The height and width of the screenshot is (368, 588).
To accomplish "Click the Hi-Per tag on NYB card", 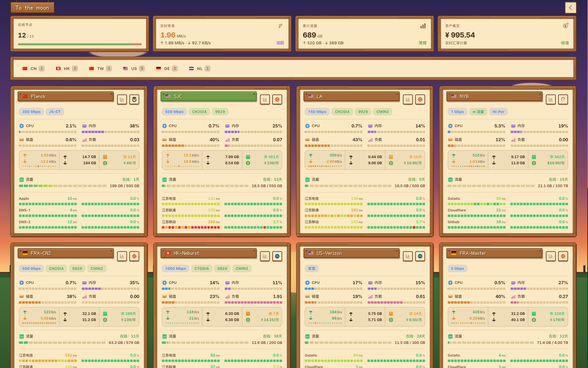I will (498, 112).
